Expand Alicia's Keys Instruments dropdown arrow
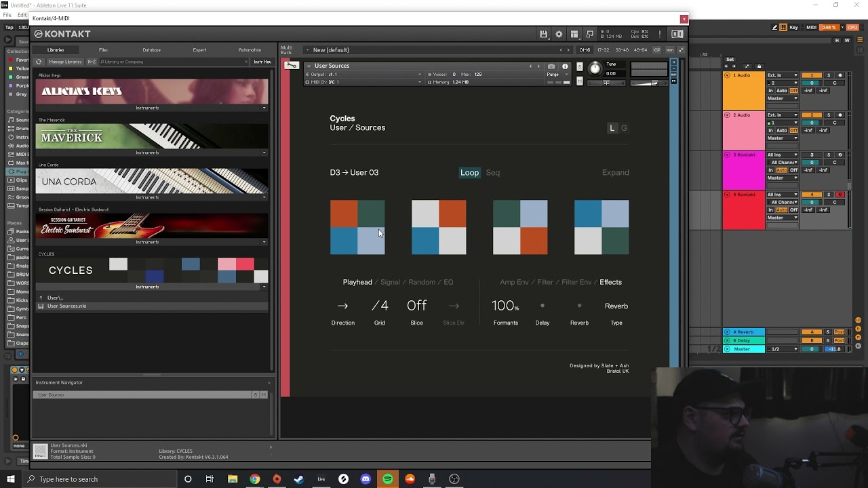Image resolution: width=868 pixels, height=488 pixels. [x=264, y=108]
